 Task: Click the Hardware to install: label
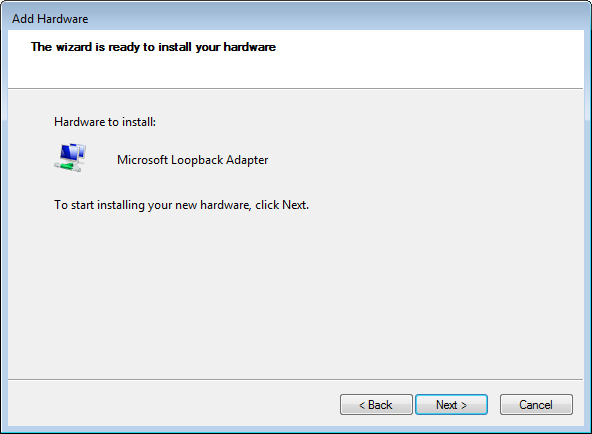105,122
